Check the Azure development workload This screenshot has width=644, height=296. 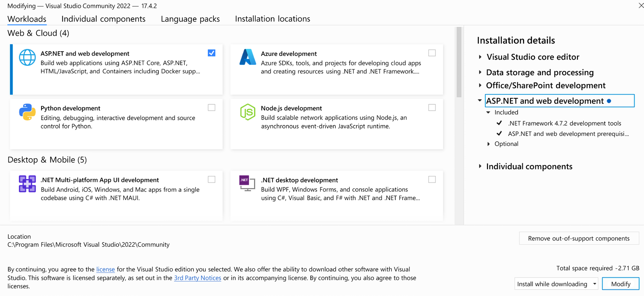point(432,53)
